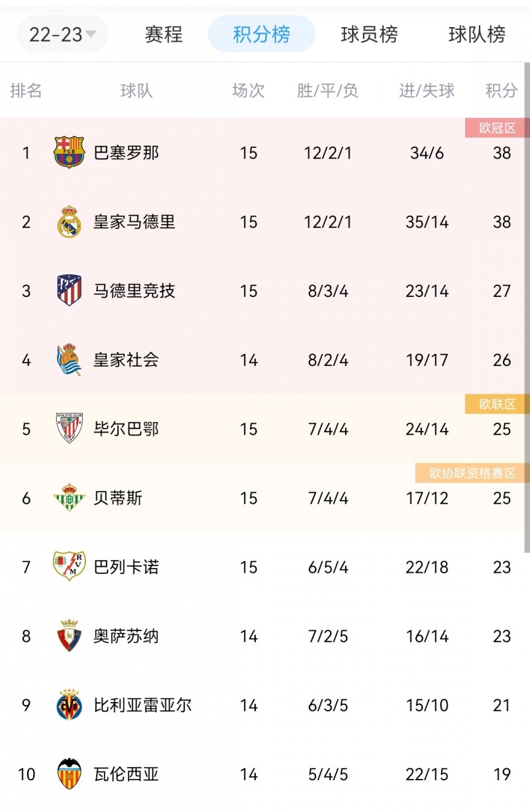This screenshot has height=812, width=530.
Task: Open the 22-23 season dropdown
Action: click(x=61, y=33)
